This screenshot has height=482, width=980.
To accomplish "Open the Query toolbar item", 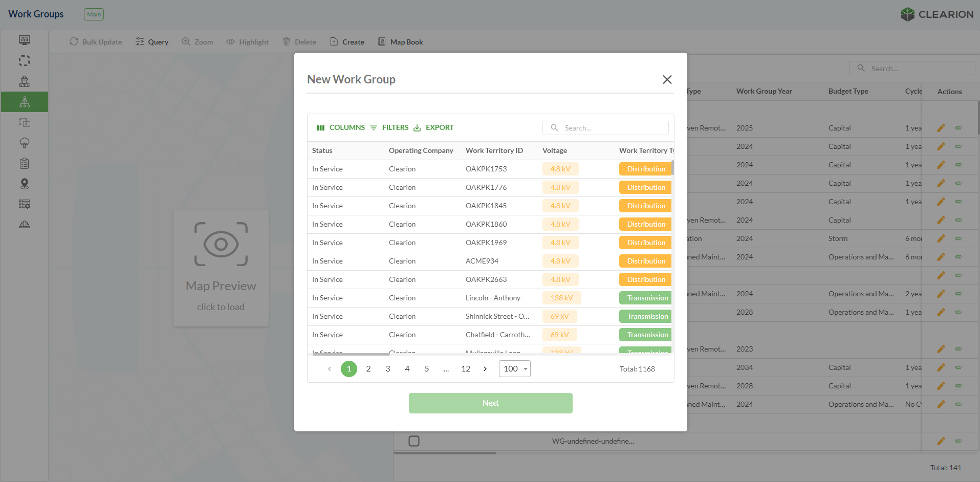I will pos(152,42).
